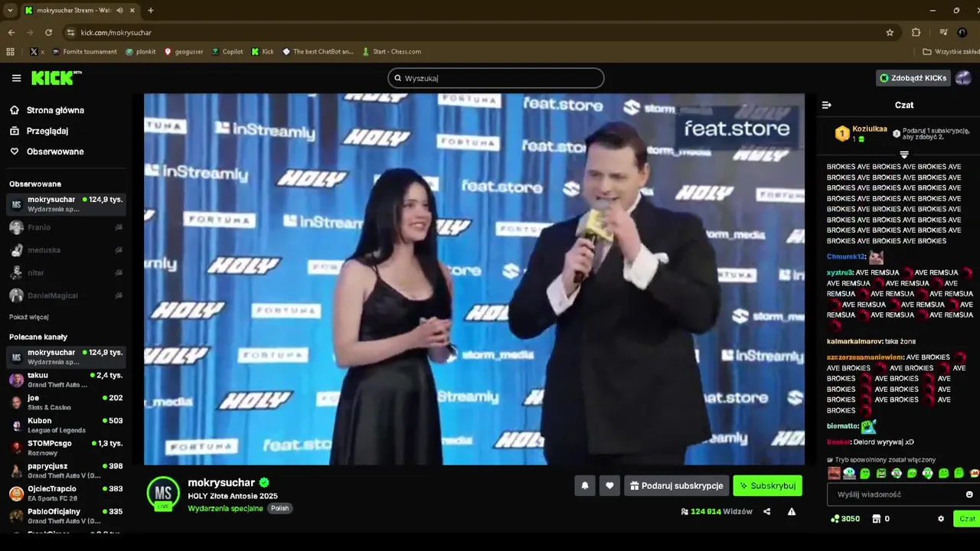The height and width of the screenshot is (551, 980).
Task: Click the Wyszukaj search field
Action: tap(496, 78)
